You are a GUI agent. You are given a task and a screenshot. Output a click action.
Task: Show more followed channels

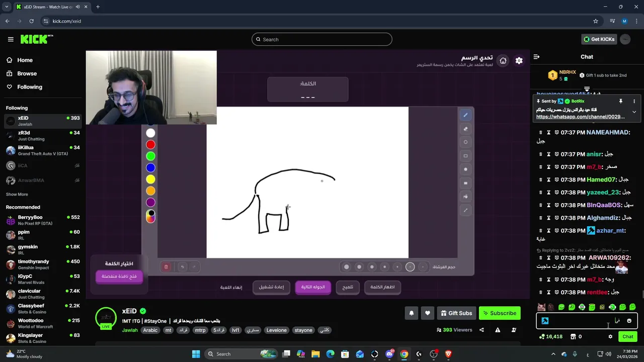click(x=17, y=194)
